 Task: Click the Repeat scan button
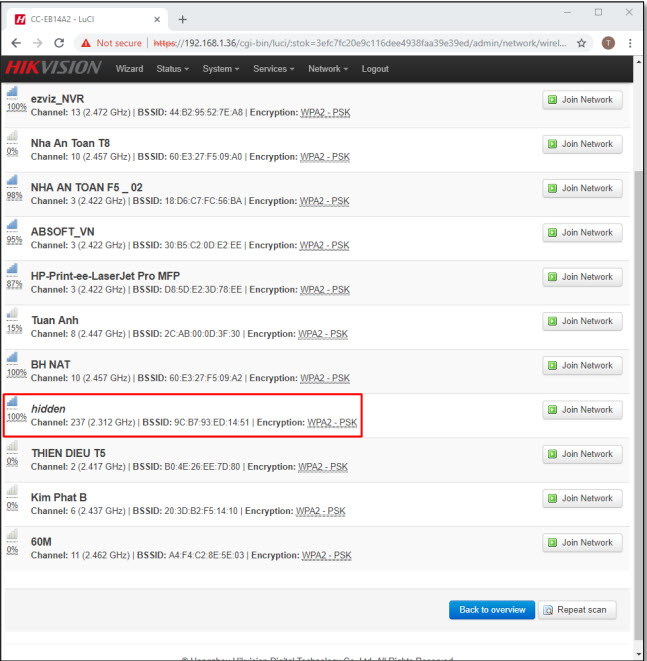tap(577, 610)
